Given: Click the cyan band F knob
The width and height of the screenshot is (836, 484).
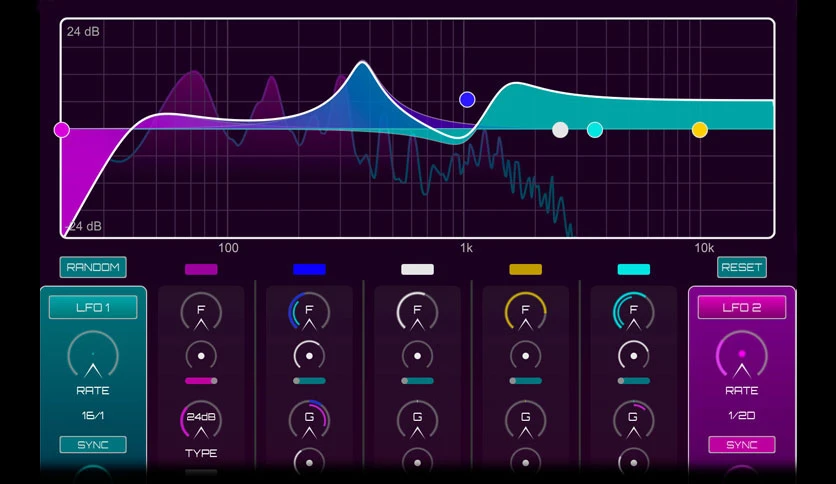Looking at the screenshot, I should click(633, 312).
